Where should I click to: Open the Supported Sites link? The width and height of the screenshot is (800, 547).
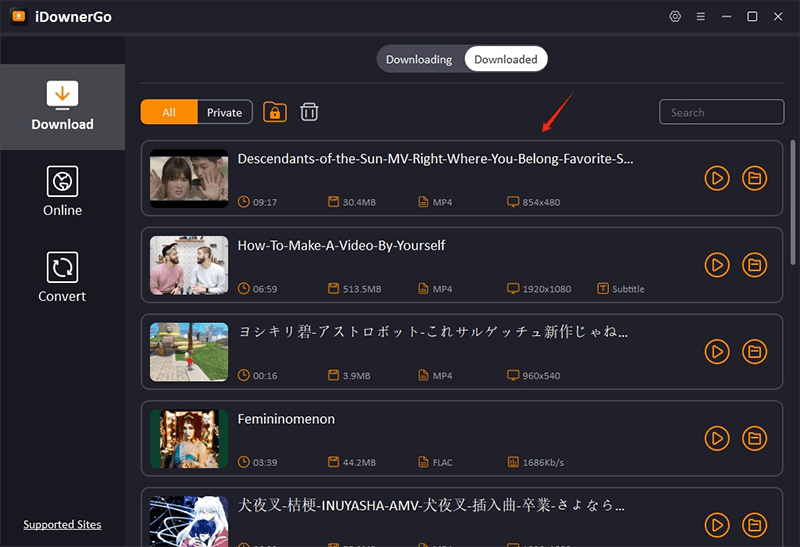(62, 525)
